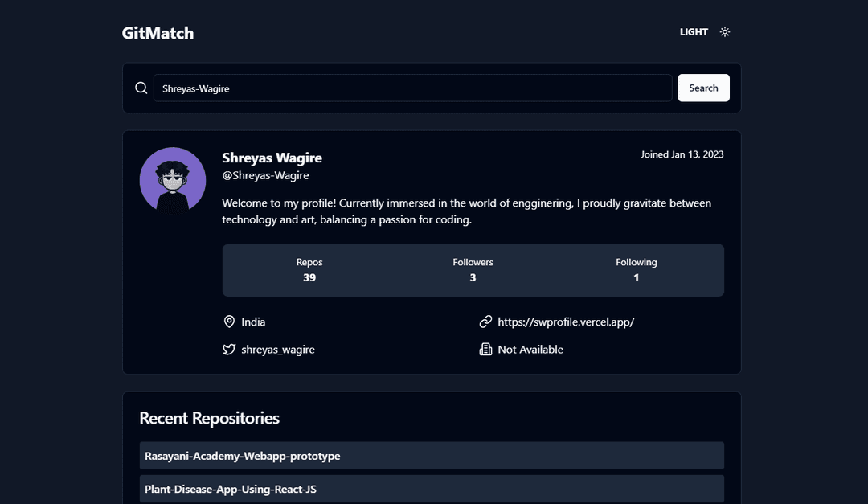The width and height of the screenshot is (868, 504).
Task: Click inside the username search field
Action: point(412,88)
